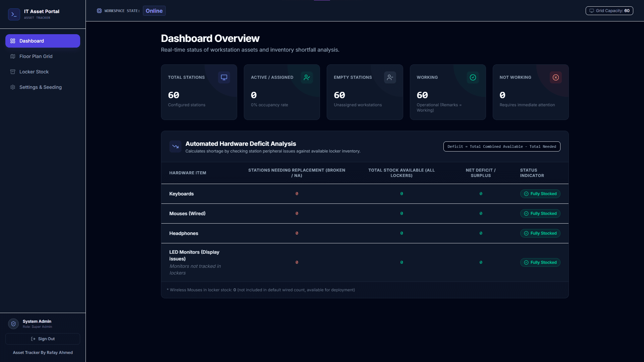Click Automated Hardware Deficit Analysis title
Image resolution: width=644 pixels, height=362 pixels.
click(241, 144)
